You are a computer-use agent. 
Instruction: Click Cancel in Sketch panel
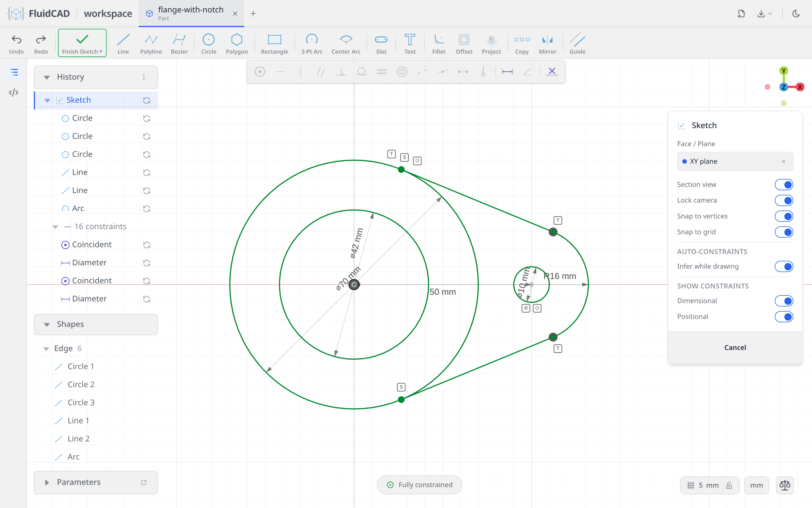coord(735,347)
